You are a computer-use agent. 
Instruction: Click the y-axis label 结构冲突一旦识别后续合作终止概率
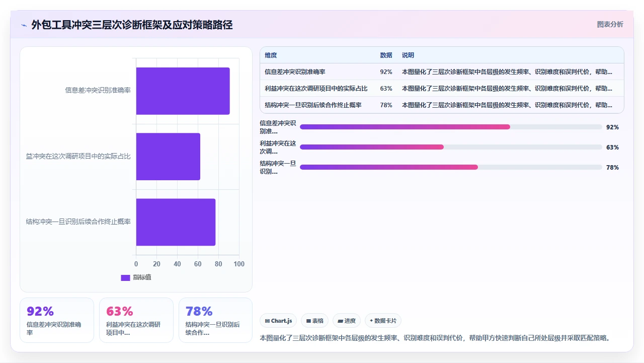point(78,222)
